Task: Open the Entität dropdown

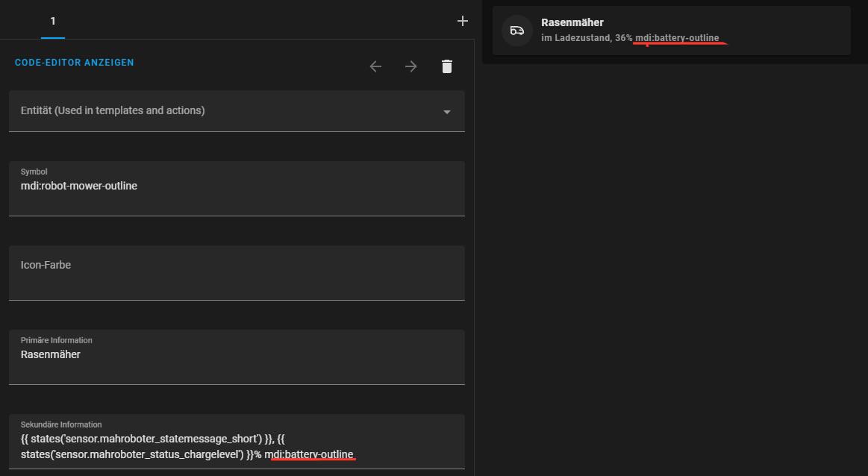Action: coord(237,110)
